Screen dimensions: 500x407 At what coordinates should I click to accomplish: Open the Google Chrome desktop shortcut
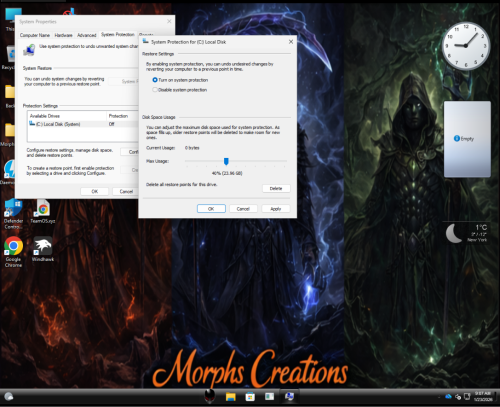(x=13, y=252)
